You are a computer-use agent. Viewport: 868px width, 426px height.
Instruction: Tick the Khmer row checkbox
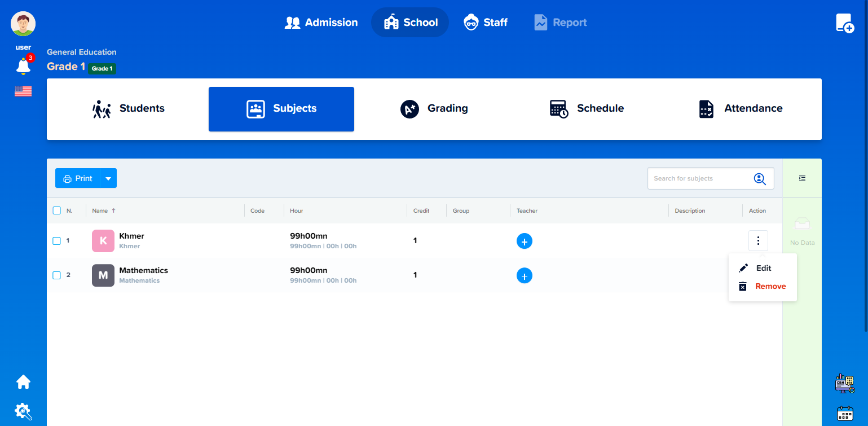click(x=56, y=241)
